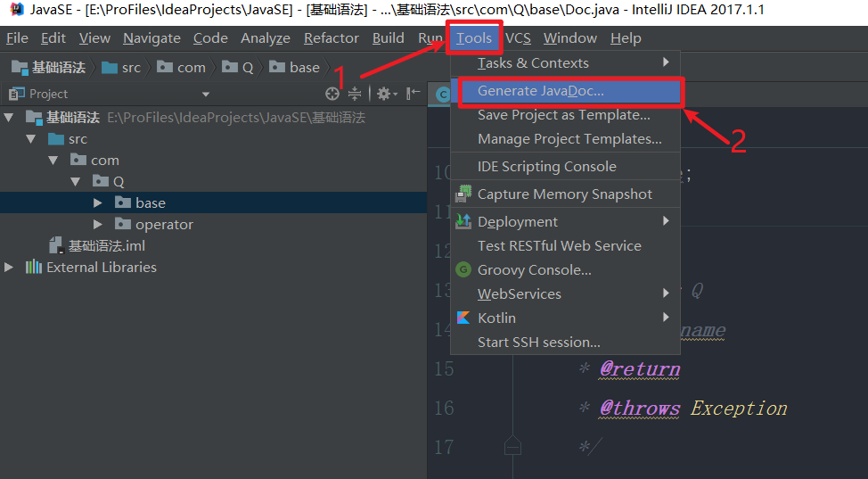Viewport: 868px width, 479px height.
Task: Open the Help menu
Action: [x=626, y=38]
